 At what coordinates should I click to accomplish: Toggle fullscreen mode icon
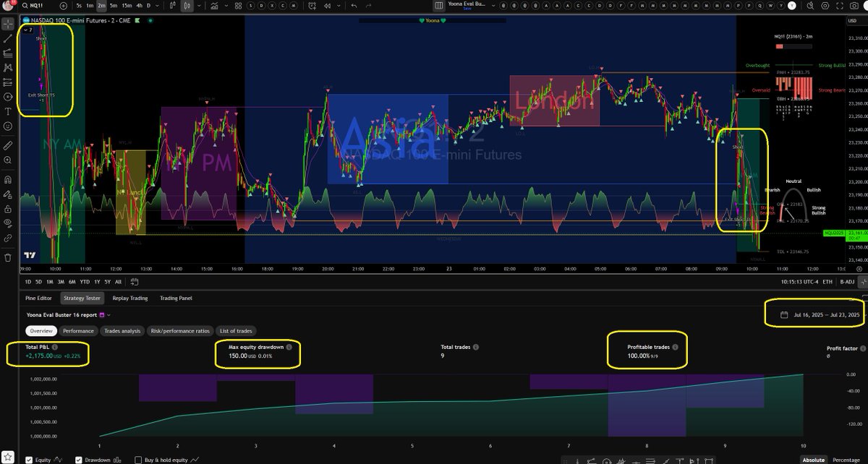coord(840,6)
